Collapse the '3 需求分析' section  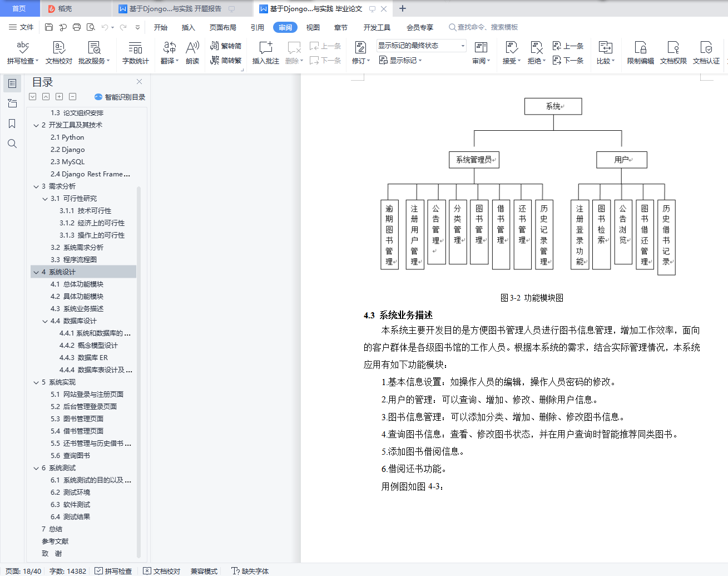[36, 186]
